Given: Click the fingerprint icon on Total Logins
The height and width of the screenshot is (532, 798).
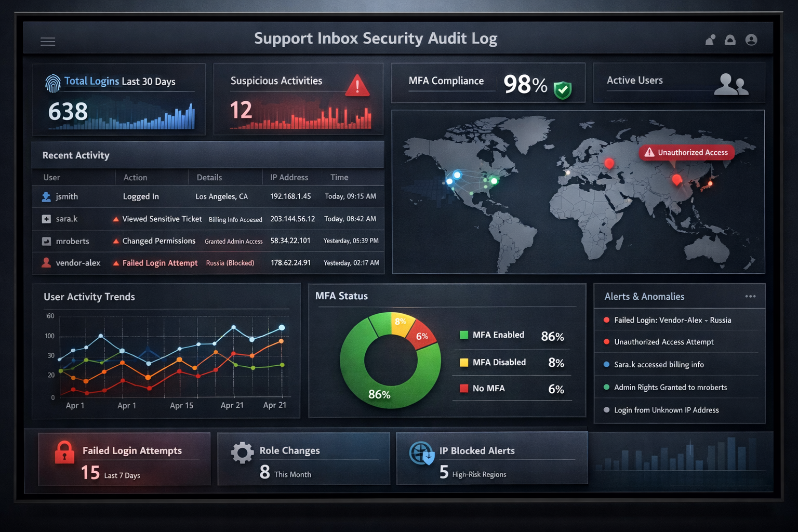Looking at the screenshot, I should pos(52,82).
